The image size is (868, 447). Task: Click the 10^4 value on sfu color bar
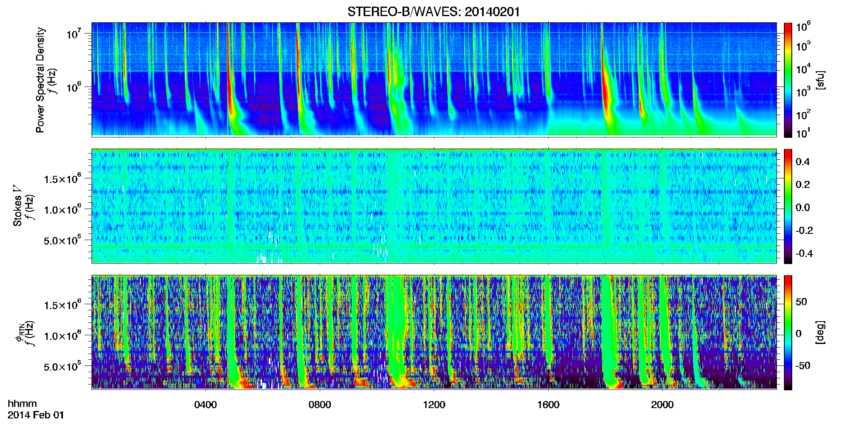[x=803, y=69]
